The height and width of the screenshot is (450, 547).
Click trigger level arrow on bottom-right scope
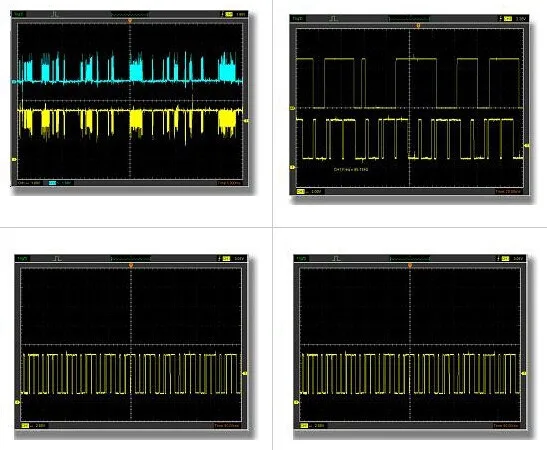pos(524,373)
